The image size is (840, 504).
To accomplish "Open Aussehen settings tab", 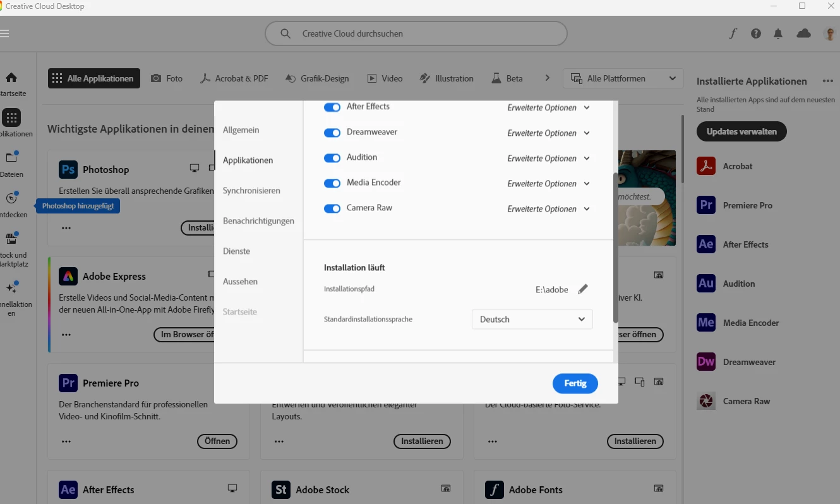I will pos(241,281).
